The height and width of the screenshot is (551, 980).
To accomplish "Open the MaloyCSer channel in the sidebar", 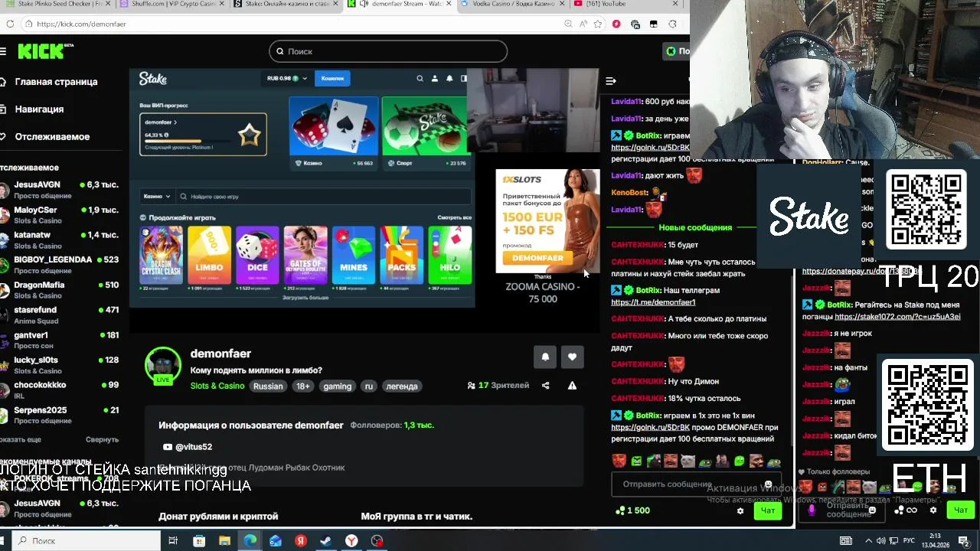I will pyautogui.click(x=60, y=215).
